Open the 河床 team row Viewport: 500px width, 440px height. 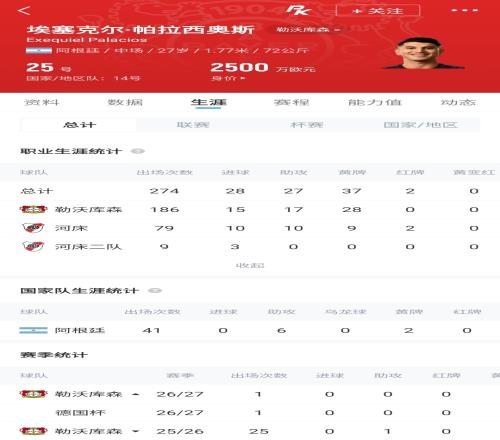click(x=250, y=228)
